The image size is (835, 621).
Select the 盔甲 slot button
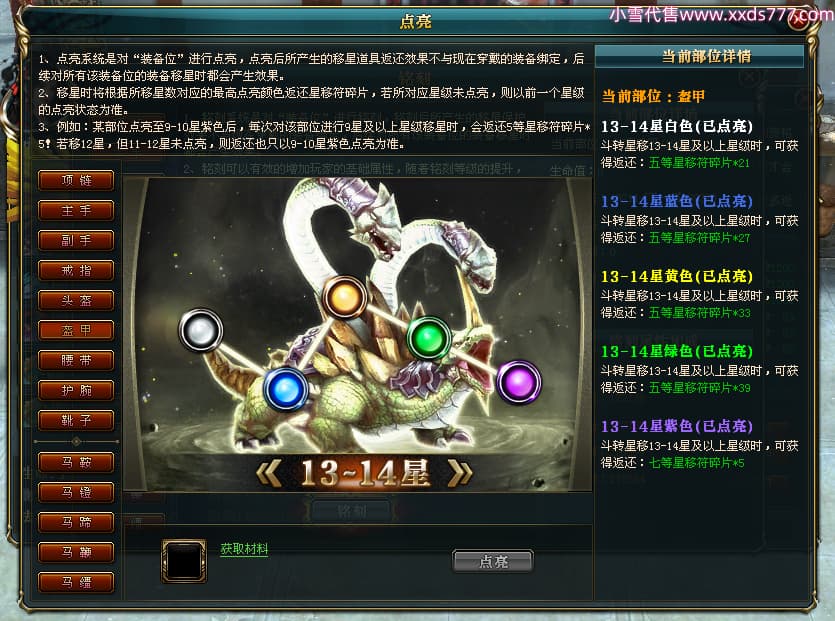(76, 330)
